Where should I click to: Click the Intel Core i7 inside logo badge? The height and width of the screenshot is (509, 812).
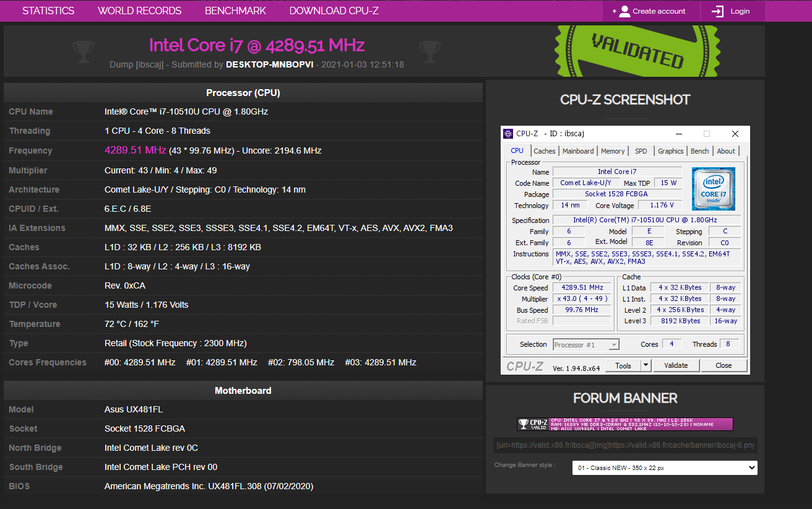714,189
